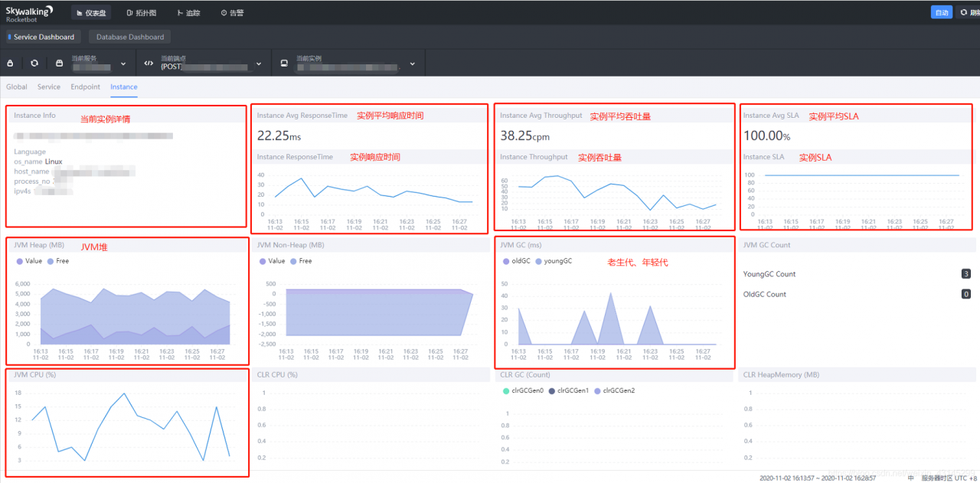Expand the current instance dropdown
The image size is (980, 483).
(x=412, y=64)
